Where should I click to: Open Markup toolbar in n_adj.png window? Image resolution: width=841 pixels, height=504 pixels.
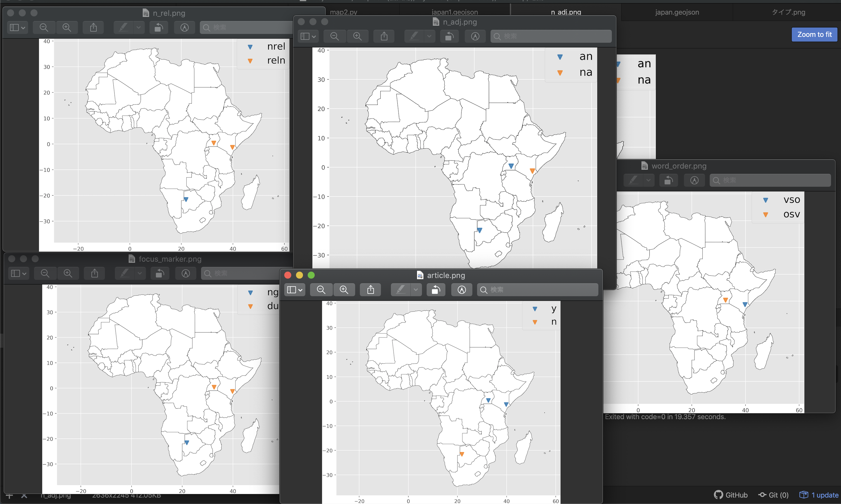[x=475, y=36]
